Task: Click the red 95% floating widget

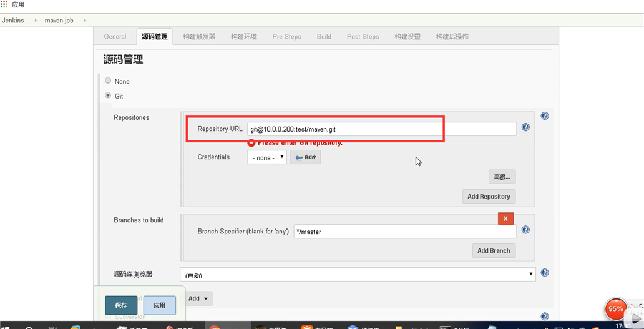Action: [x=616, y=309]
